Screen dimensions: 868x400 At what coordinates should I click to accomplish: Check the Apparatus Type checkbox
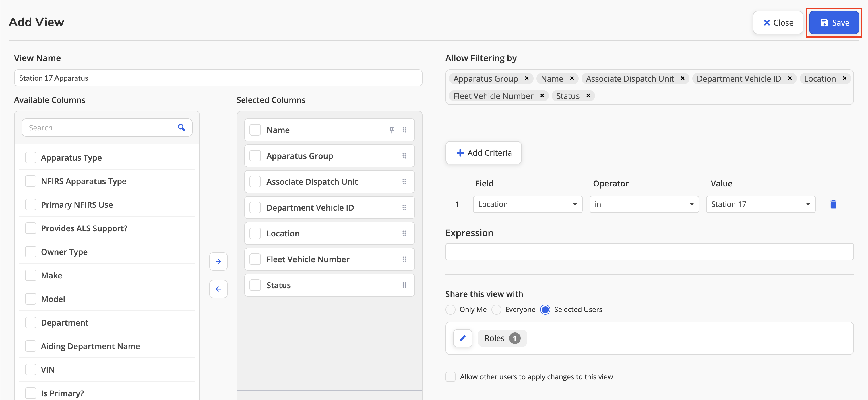(x=31, y=157)
